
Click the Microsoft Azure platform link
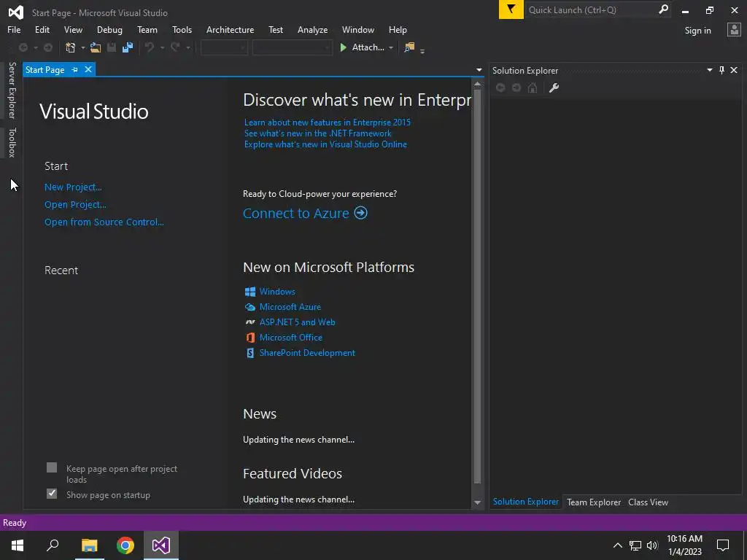290,307
